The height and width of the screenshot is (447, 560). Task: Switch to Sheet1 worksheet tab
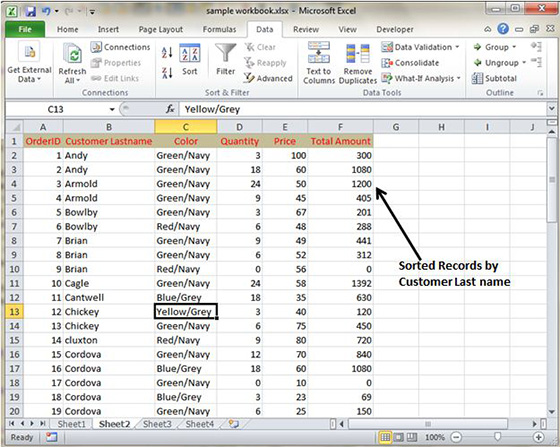coord(71,424)
